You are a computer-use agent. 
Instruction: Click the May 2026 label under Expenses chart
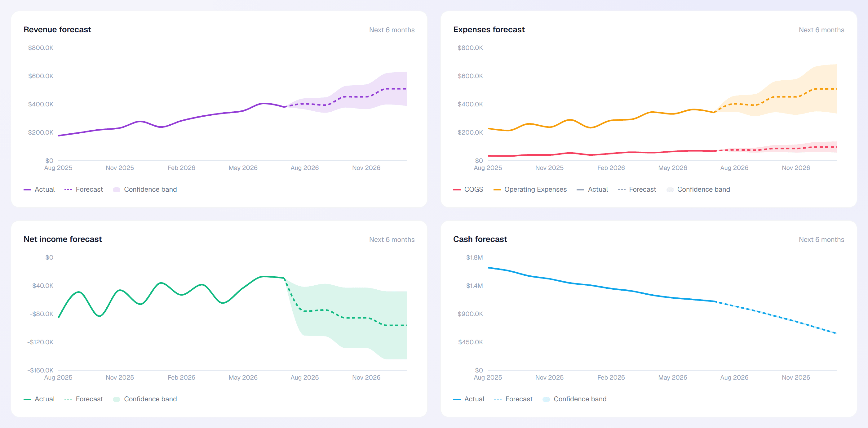pyautogui.click(x=673, y=168)
